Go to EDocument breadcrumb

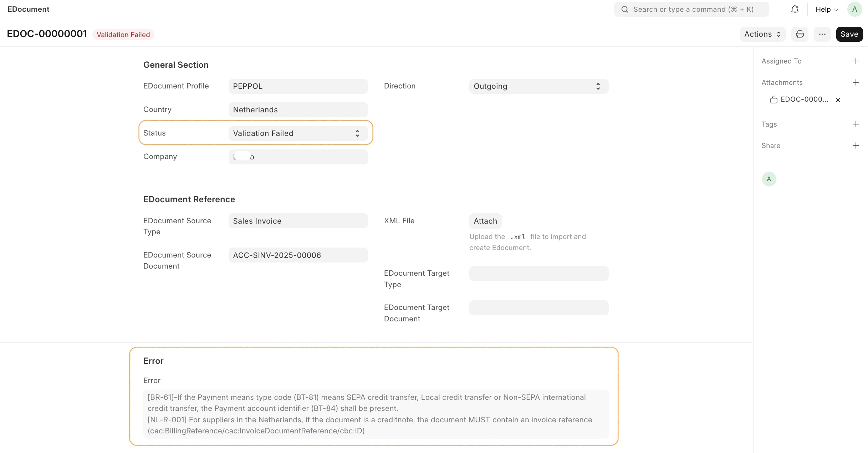pyautogui.click(x=29, y=9)
